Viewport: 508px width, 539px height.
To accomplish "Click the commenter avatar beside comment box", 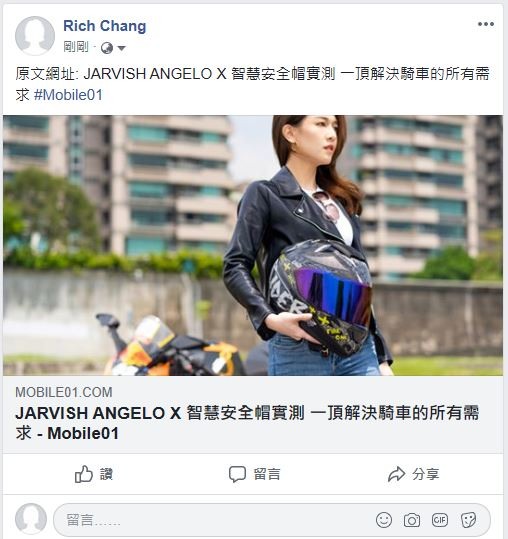I will point(31,519).
